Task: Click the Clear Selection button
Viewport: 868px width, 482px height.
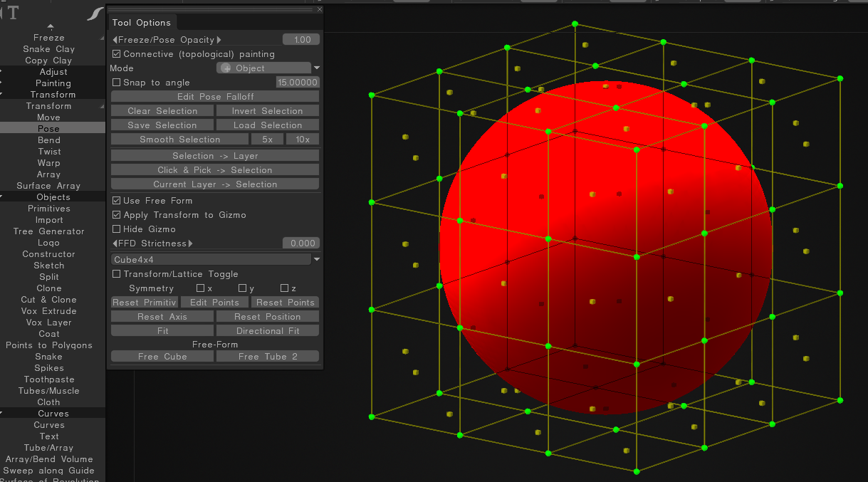Action: tap(162, 111)
